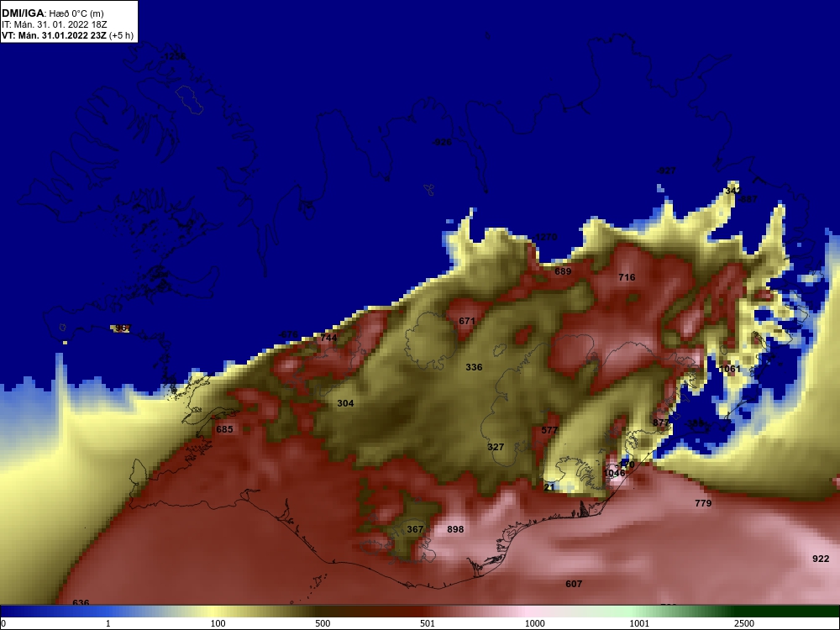The width and height of the screenshot is (840, 630).
Task: Click the legend label '501'
Action: click(428, 623)
